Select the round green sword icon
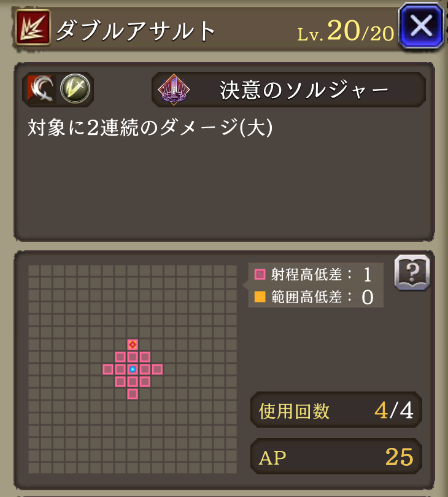Viewport: 448px width, 497px height. pos(75,88)
